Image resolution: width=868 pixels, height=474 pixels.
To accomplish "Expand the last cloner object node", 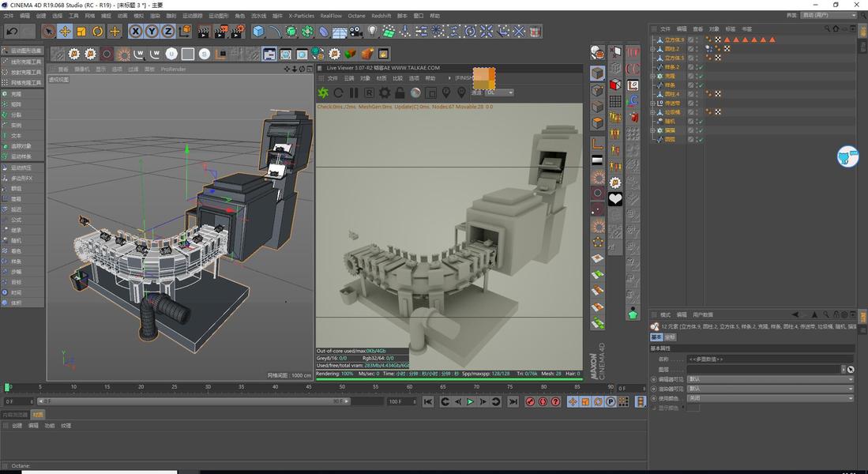I will [652, 130].
